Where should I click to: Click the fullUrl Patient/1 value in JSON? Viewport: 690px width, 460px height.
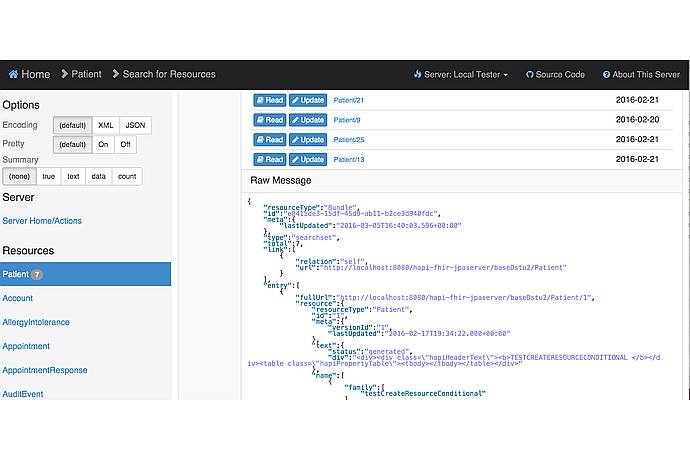(464, 298)
